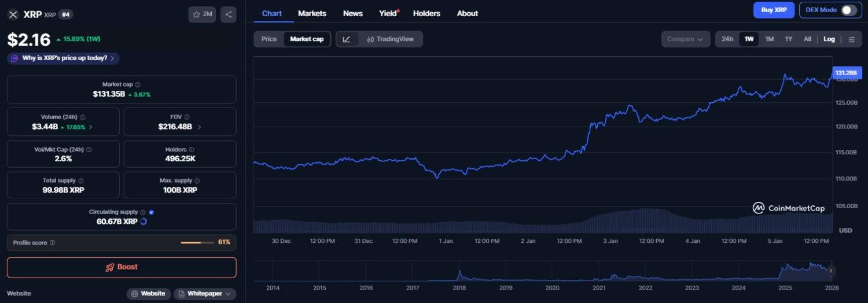The height and width of the screenshot is (303, 868).
Task: Click the Circulating supply info icon
Action: coord(143,212)
